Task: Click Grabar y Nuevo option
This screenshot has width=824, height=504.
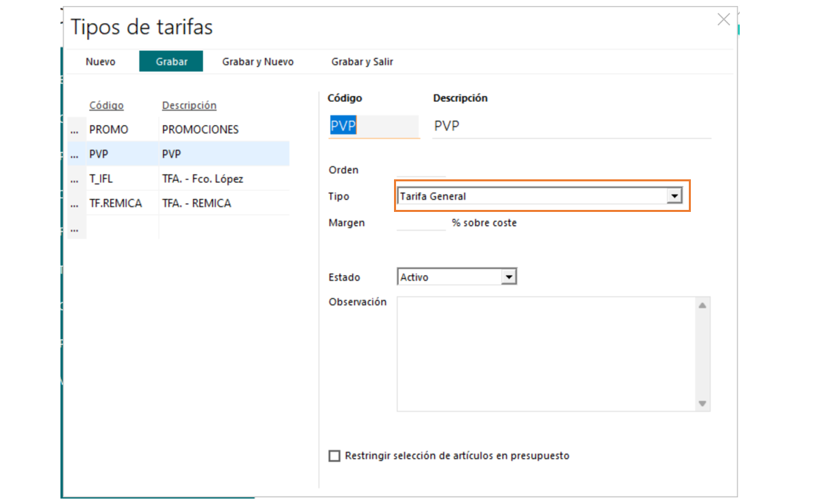Action: 257,62
